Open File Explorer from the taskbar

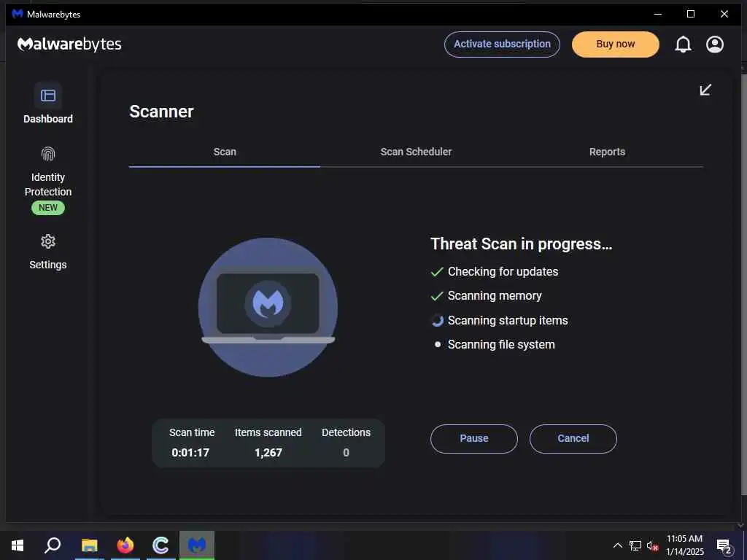click(89, 545)
